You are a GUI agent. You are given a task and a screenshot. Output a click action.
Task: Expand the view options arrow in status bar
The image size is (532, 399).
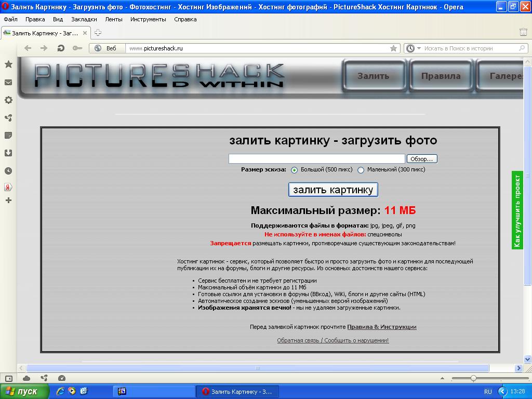pyautogui.click(x=442, y=378)
